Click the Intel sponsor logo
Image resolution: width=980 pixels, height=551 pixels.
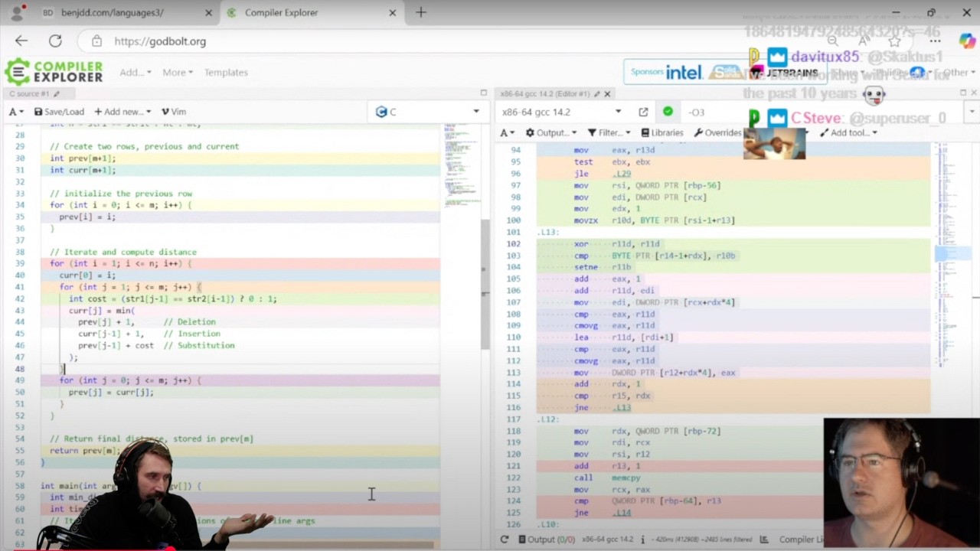pos(684,72)
